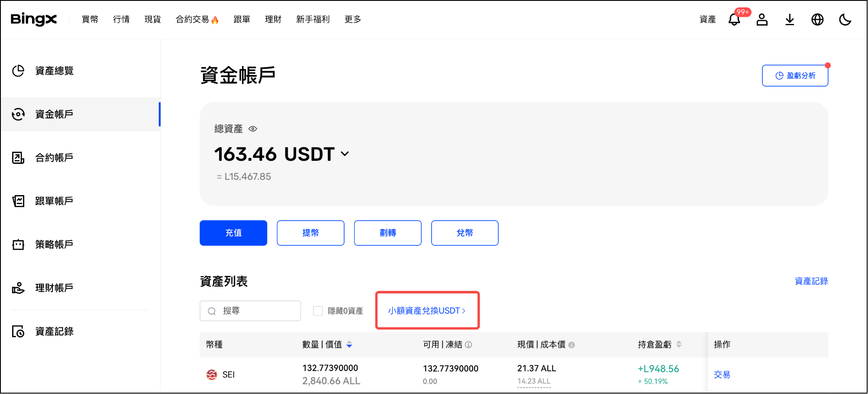Sort by 持倉盈虧 column arrow
Screen dimensions: 868x394
pos(678,345)
